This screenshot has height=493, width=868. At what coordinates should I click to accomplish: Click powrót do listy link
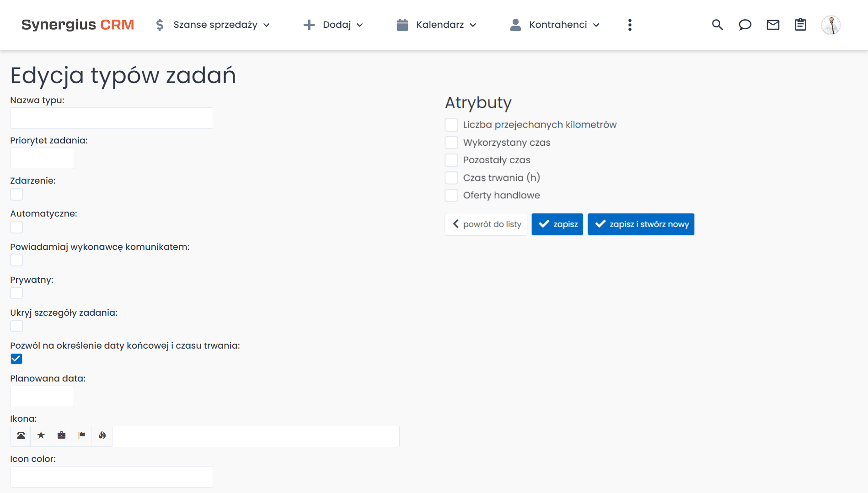[x=486, y=224]
